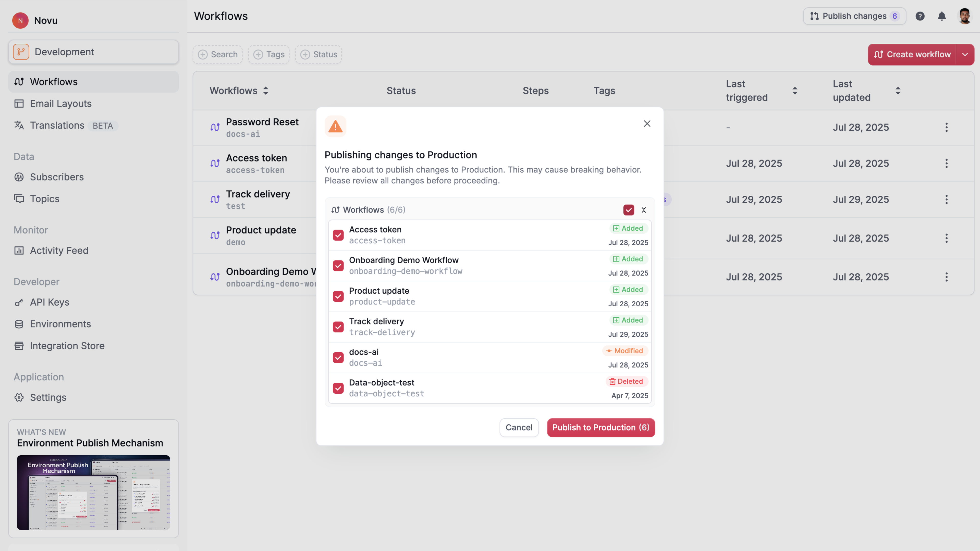Switch to Email Layouts in the sidebar
The height and width of the screenshot is (551, 980).
60,103
